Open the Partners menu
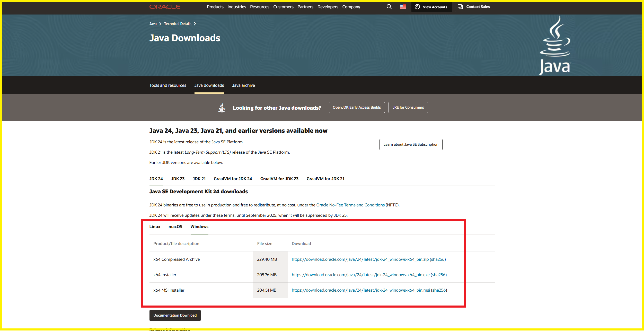The image size is (644, 331). 305,7
